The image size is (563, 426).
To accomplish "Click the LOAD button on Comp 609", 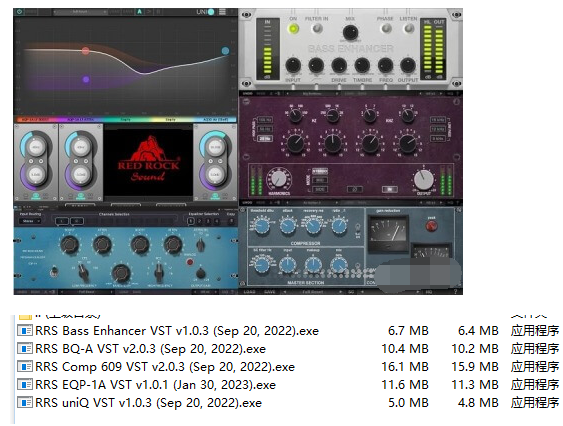I will point(249,292).
